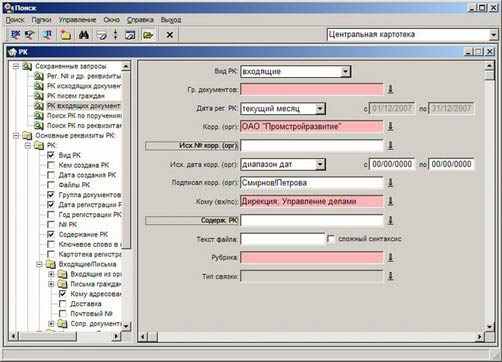Click the Содерж. РК label button
The image size is (502, 362).
(192, 220)
